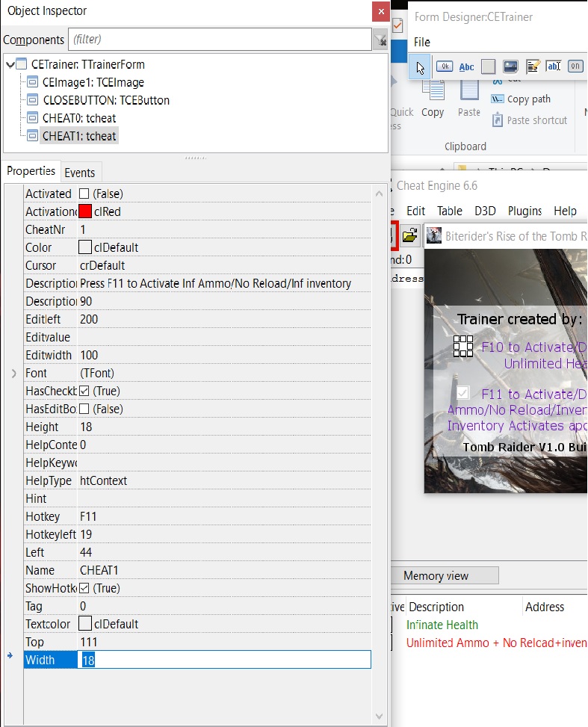Select the toggle box component tool
This screenshot has height=727, width=588.
click(575, 67)
